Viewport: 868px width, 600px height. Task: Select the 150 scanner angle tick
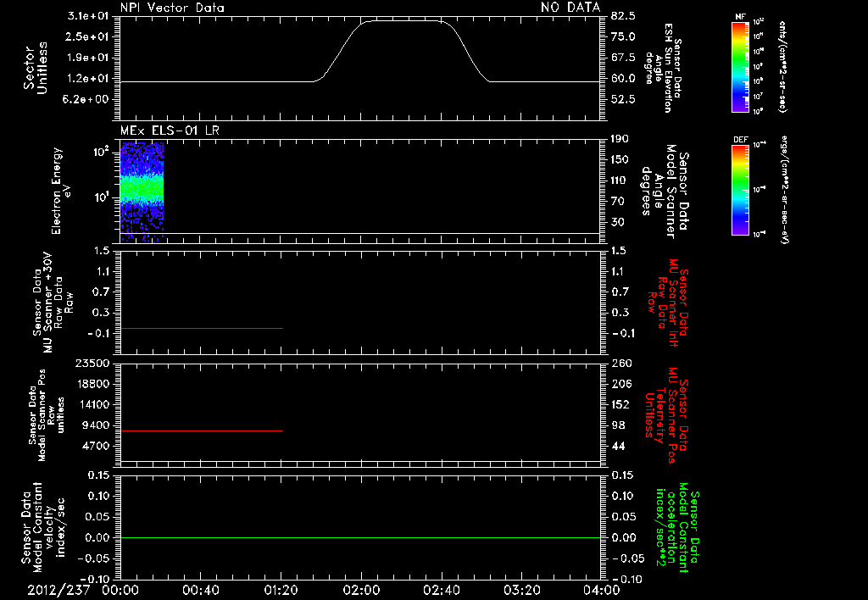pos(620,160)
